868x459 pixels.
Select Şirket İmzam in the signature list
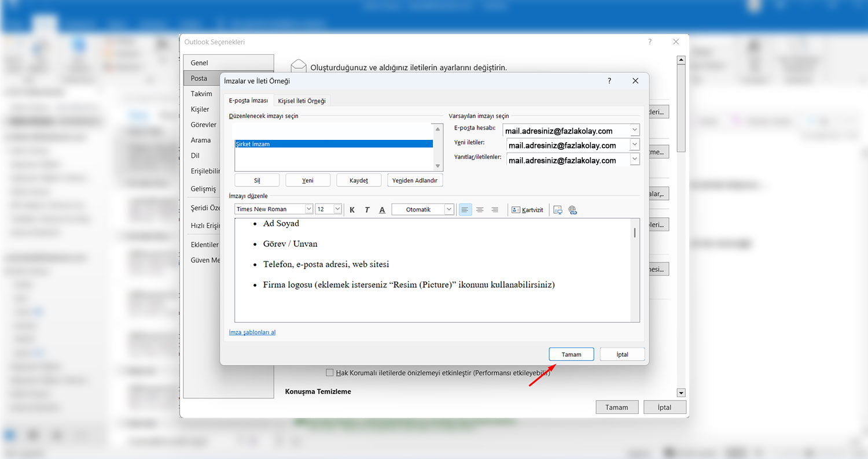pyautogui.click(x=333, y=144)
